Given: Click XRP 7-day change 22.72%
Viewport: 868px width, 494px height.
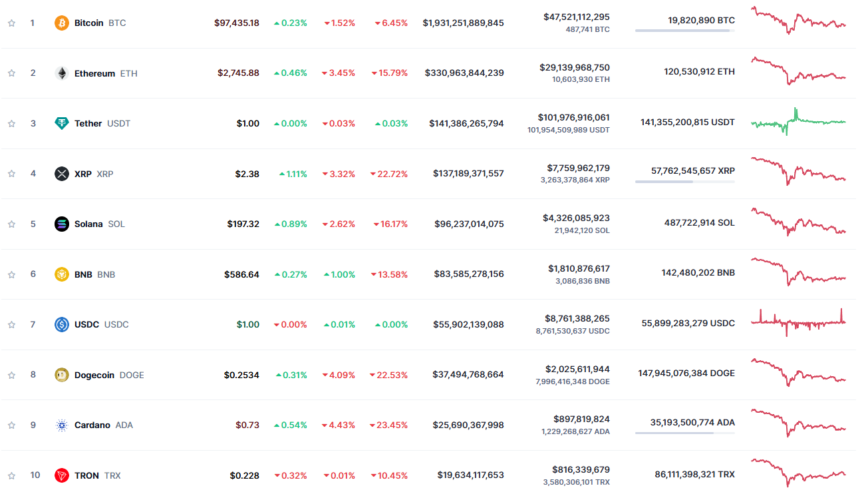Looking at the screenshot, I should point(389,174).
